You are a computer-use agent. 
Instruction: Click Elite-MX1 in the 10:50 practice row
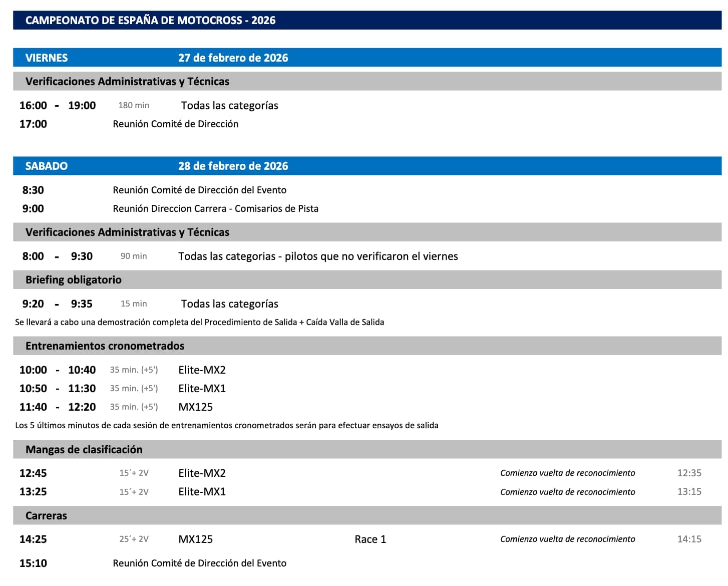202,389
